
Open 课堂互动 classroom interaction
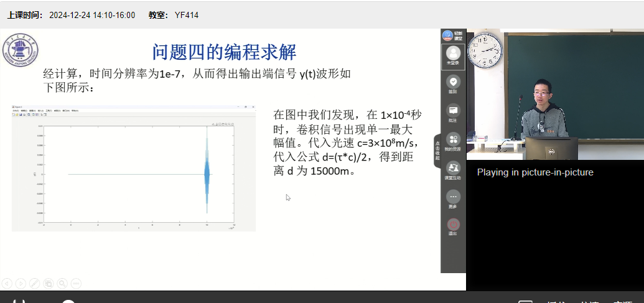pos(453,169)
